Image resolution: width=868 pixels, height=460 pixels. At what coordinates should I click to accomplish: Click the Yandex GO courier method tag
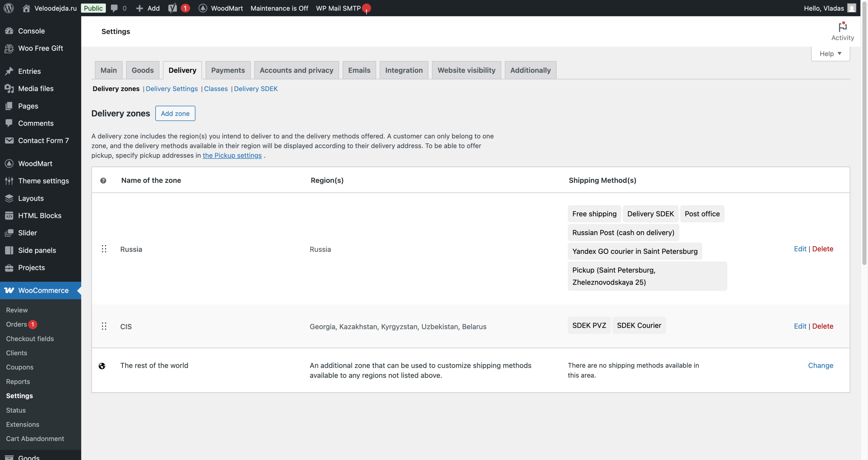tap(635, 251)
